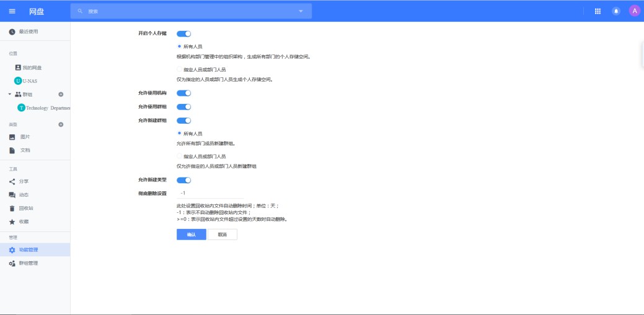Click the 我的网盘 person icon
This screenshot has width=644, height=315.
[x=17, y=67]
